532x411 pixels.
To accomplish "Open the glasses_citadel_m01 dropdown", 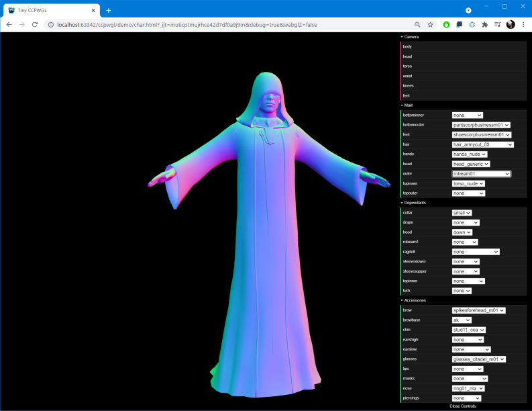I will point(479,359).
